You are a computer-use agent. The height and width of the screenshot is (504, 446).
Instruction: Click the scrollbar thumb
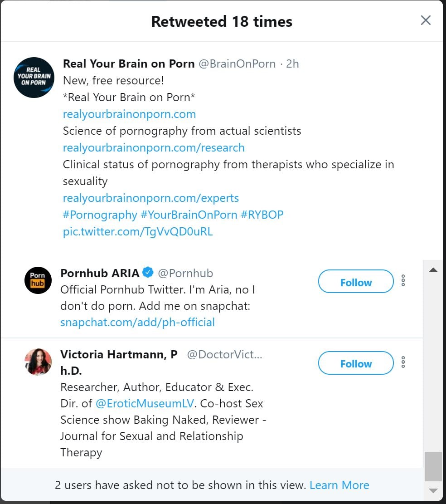[433, 465]
